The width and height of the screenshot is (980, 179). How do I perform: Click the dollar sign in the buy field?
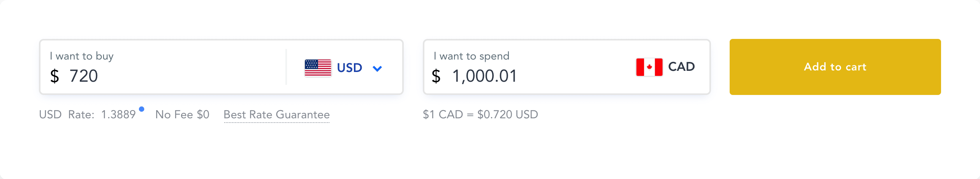point(55,76)
